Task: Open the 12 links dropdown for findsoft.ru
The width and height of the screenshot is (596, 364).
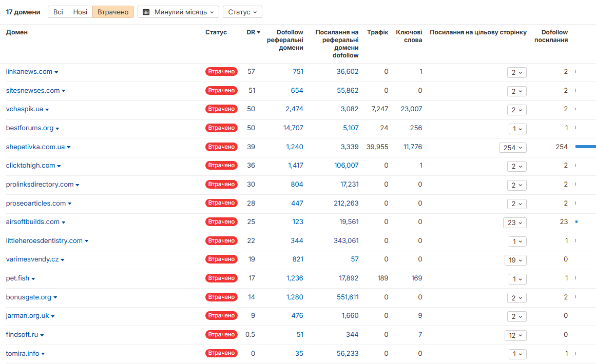Action: [x=515, y=335]
